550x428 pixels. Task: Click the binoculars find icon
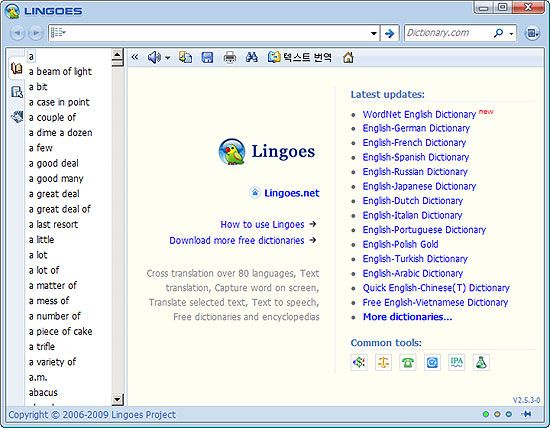pyautogui.click(x=251, y=57)
